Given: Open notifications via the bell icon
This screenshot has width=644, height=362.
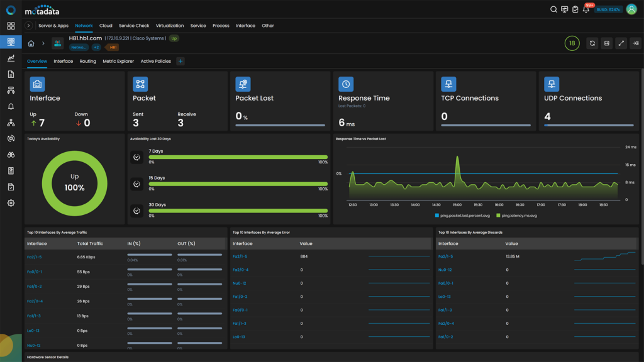Looking at the screenshot, I should pos(586,9).
